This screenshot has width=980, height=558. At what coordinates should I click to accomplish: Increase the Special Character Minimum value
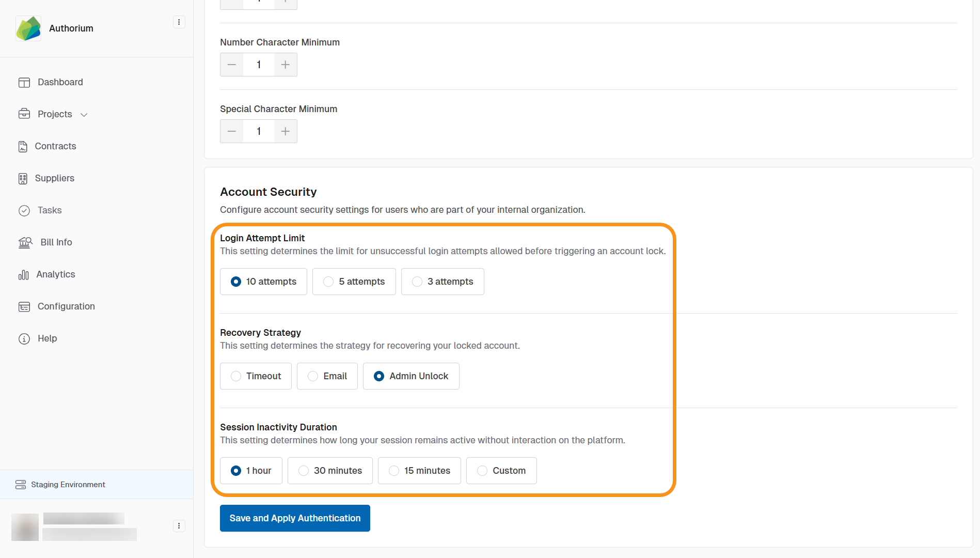click(285, 131)
